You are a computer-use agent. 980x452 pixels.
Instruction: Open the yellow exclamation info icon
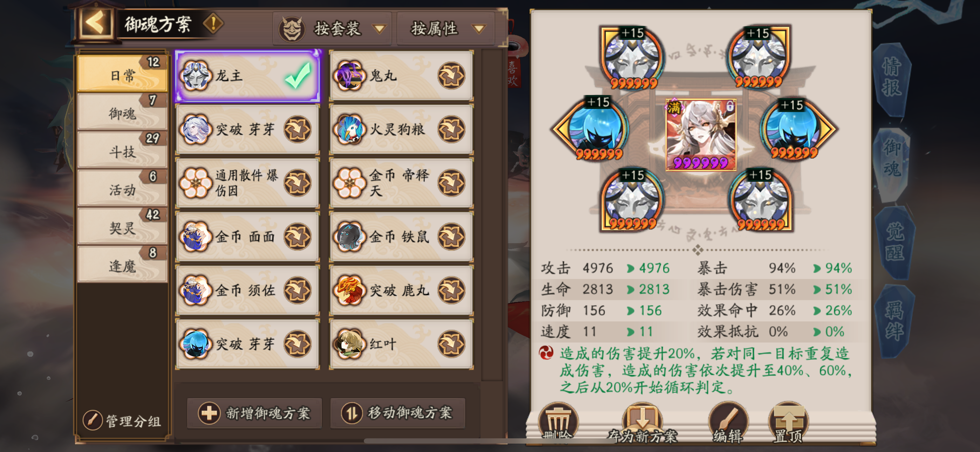pyautogui.click(x=213, y=23)
